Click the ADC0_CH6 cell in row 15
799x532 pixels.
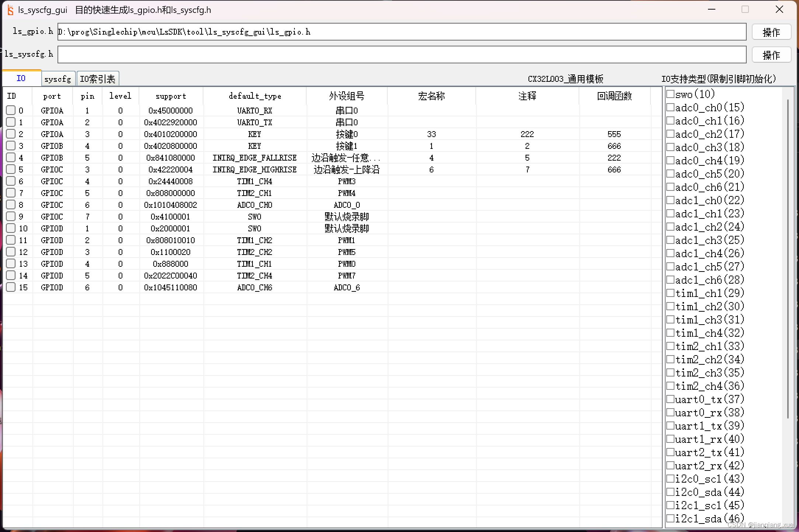(x=255, y=287)
